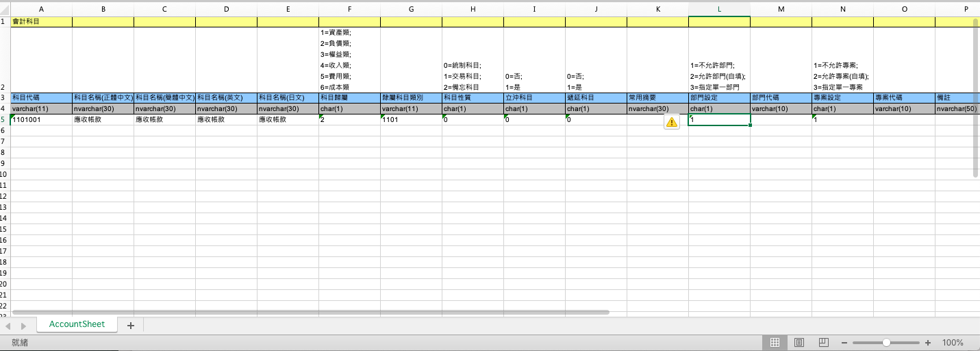Click the yellow error warning icon
The width and height of the screenshot is (980, 351).
click(671, 122)
